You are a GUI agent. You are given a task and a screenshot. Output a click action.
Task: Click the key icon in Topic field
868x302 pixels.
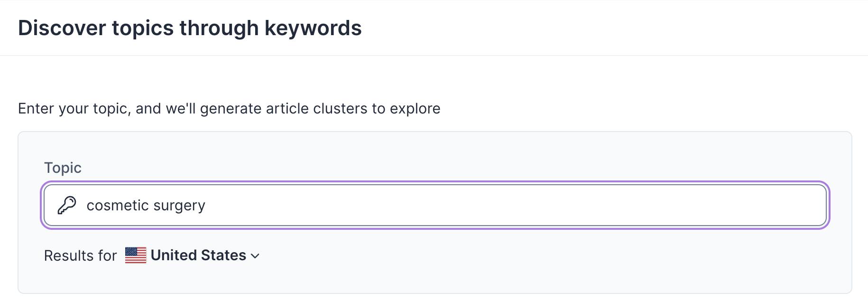click(x=67, y=205)
